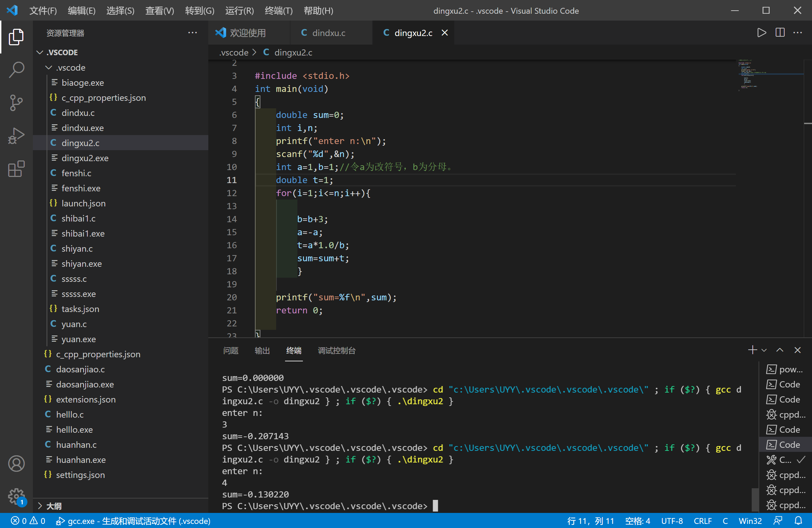
Task: Open the 转到(G) menu
Action: [x=200, y=11]
